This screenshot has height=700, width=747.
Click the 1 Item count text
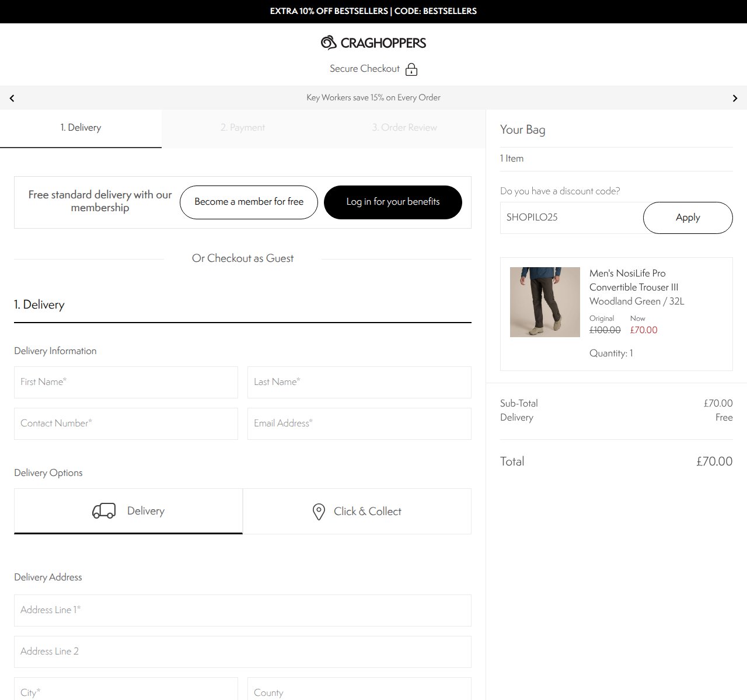pos(512,158)
